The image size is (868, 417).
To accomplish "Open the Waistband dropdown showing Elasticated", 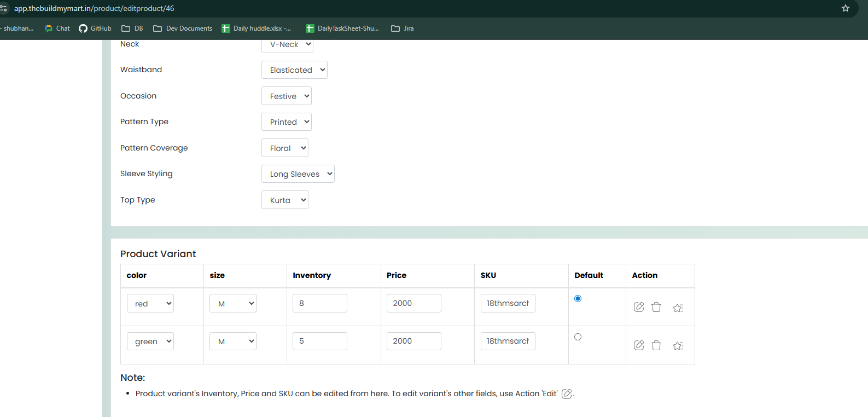I will point(294,70).
